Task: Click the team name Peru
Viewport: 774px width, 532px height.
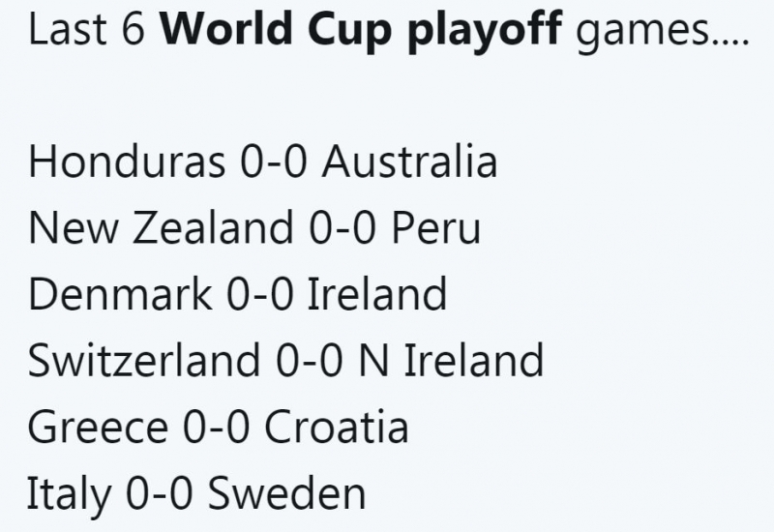Action: pyautogui.click(x=436, y=228)
